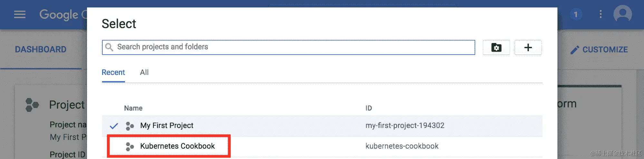Click the manage resources folder icon
Image resolution: width=644 pixels, height=159 pixels.
(x=496, y=48)
